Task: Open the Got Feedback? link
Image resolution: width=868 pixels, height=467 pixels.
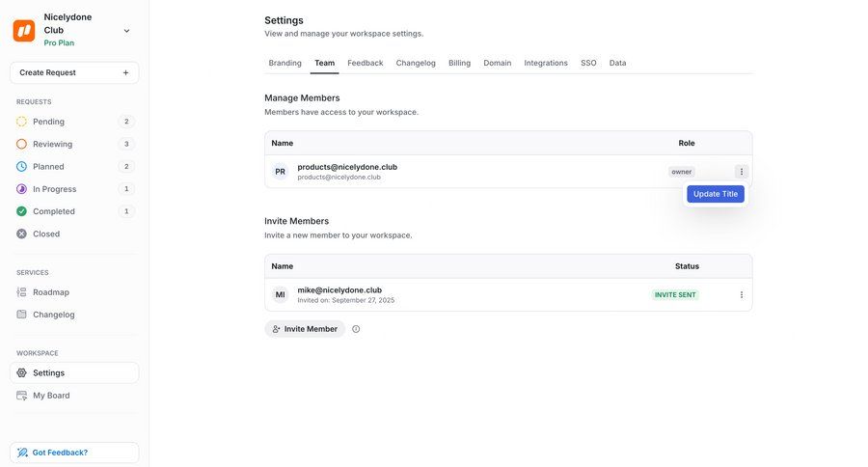Action: (x=60, y=453)
